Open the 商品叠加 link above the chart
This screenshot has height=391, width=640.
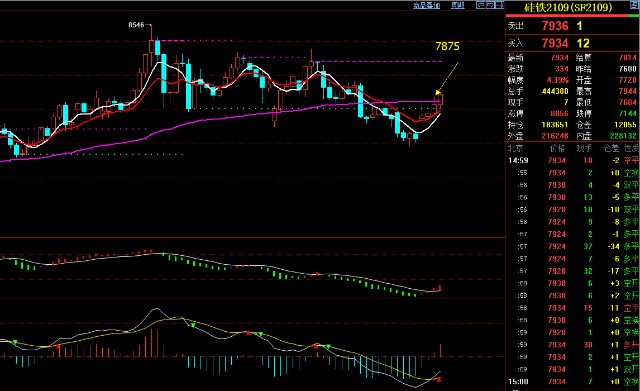[x=427, y=6]
